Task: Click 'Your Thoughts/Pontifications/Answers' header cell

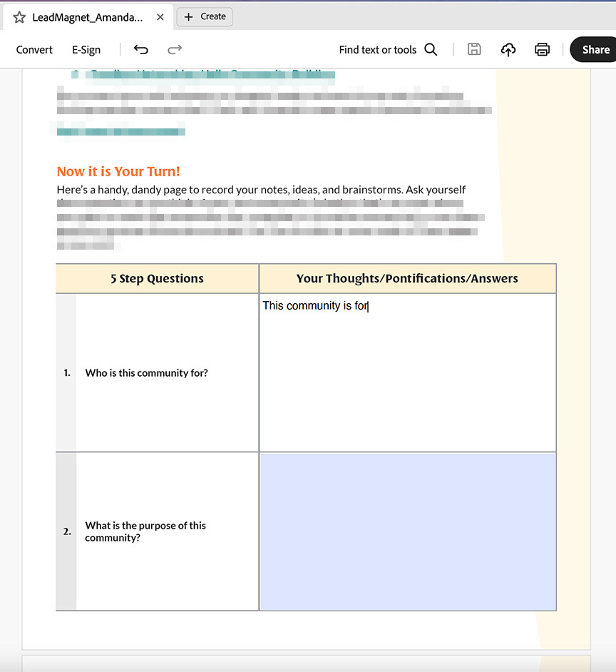Action: [407, 278]
